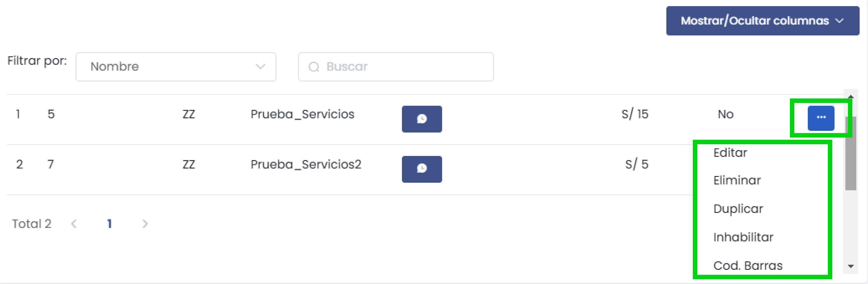Click the previous page arrow
The height and width of the screenshot is (284, 868).
point(74,223)
